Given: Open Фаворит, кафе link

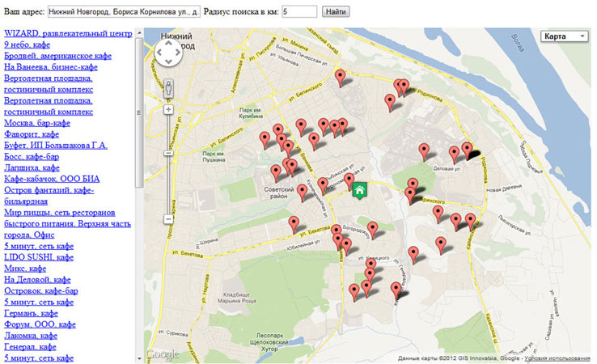Looking at the screenshot, I should (32, 134).
